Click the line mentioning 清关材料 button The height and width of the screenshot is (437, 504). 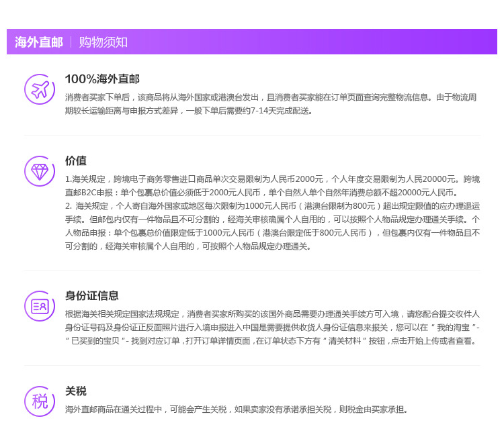pyautogui.click(x=271, y=341)
